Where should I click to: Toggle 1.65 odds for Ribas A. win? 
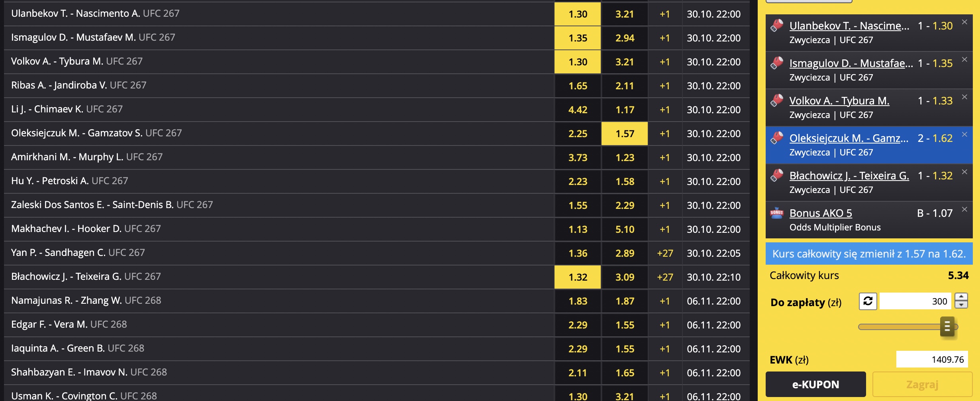(578, 86)
